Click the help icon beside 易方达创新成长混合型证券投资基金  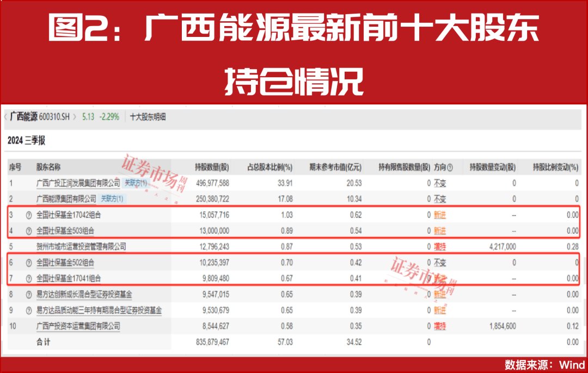[x=28, y=294]
